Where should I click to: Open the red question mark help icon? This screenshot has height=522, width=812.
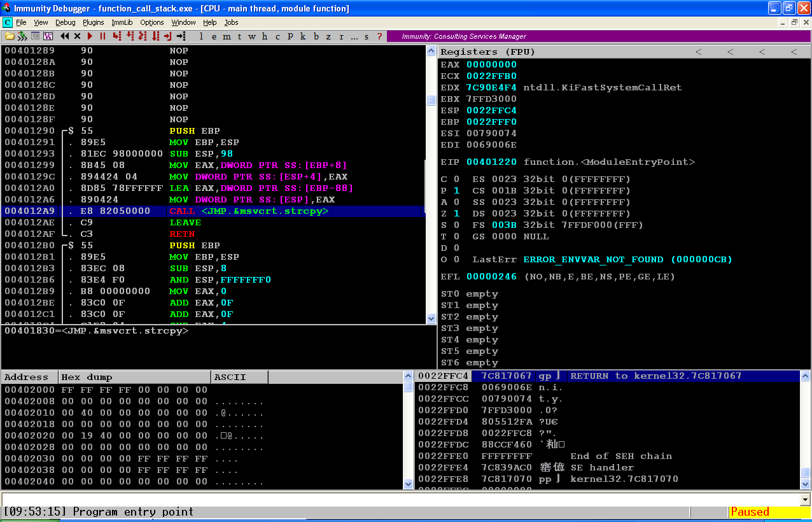(x=380, y=36)
